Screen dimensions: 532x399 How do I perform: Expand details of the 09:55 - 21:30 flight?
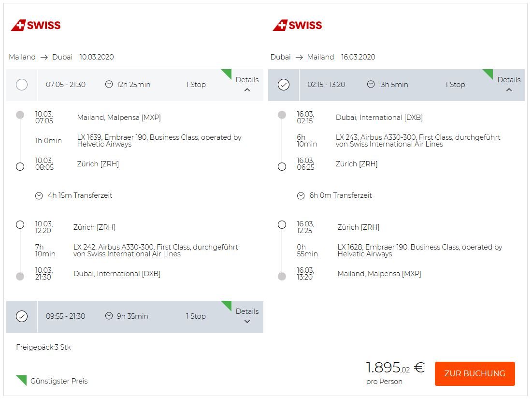point(247,316)
